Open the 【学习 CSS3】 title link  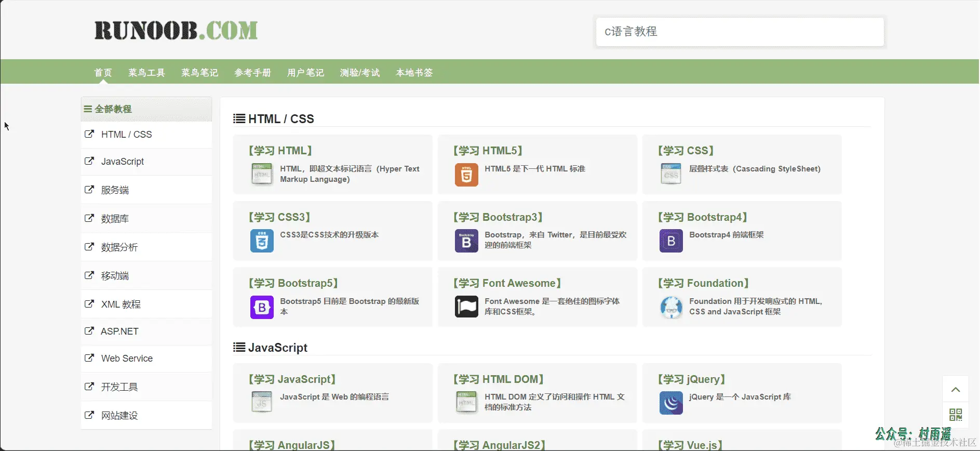pyautogui.click(x=280, y=217)
